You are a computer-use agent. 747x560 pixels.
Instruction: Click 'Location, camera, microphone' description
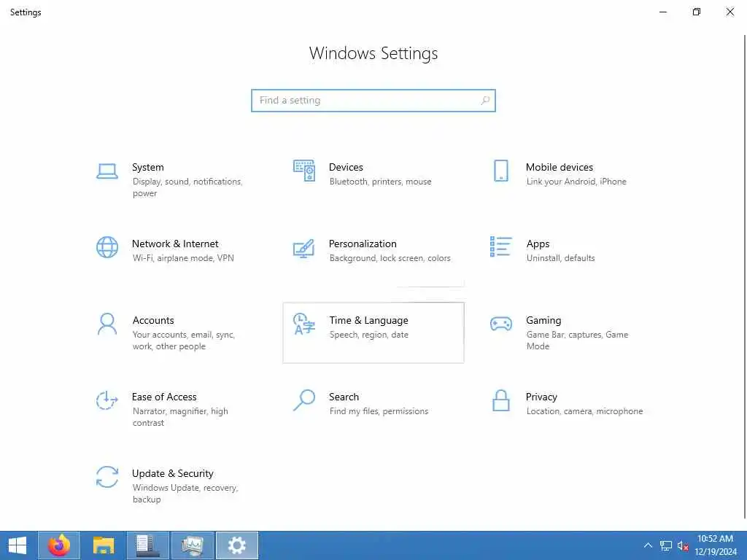pos(584,411)
